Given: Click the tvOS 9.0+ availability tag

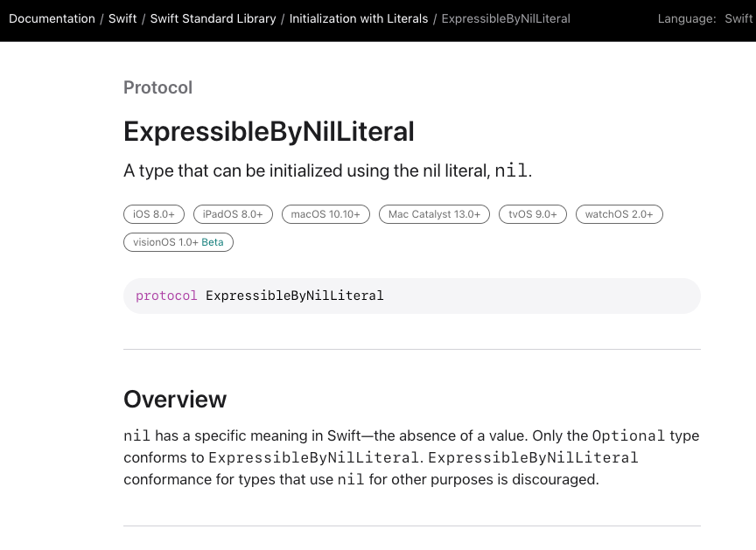Looking at the screenshot, I should tap(532, 213).
